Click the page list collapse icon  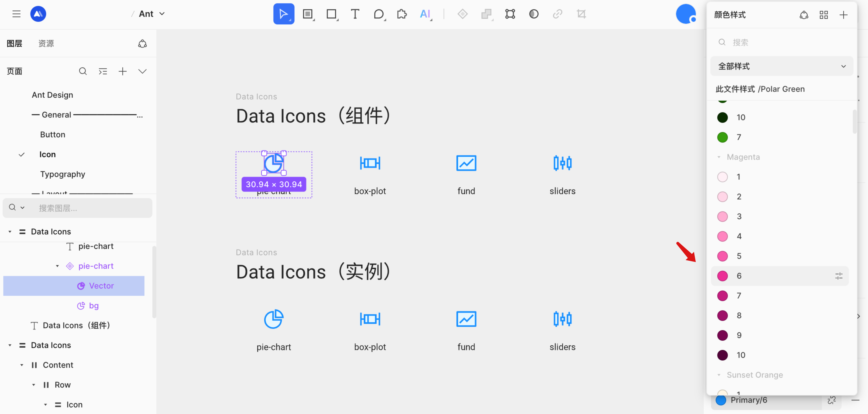(x=103, y=71)
